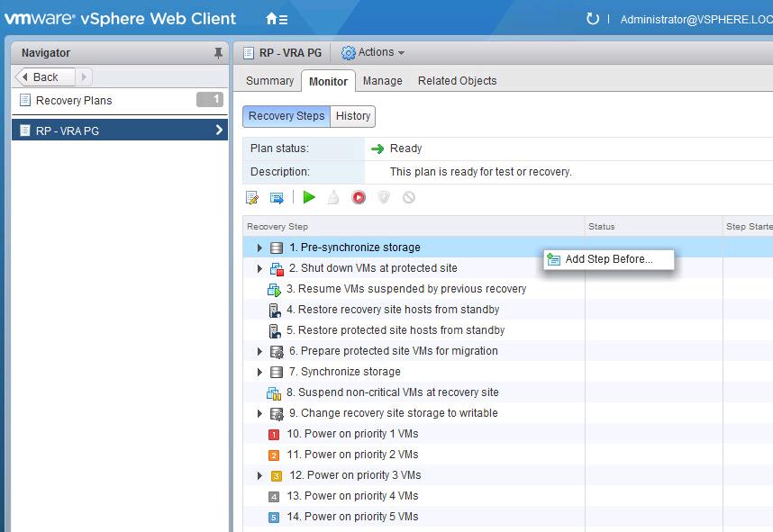Screen dimensions: 773x532
Task: Go Back in the Navigator
Action: (45, 77)
